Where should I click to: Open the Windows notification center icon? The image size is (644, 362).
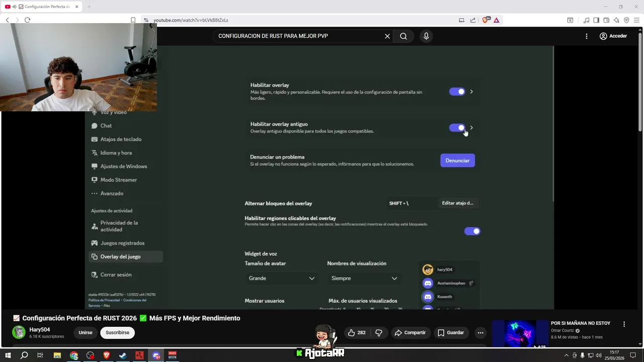[633, 355]
